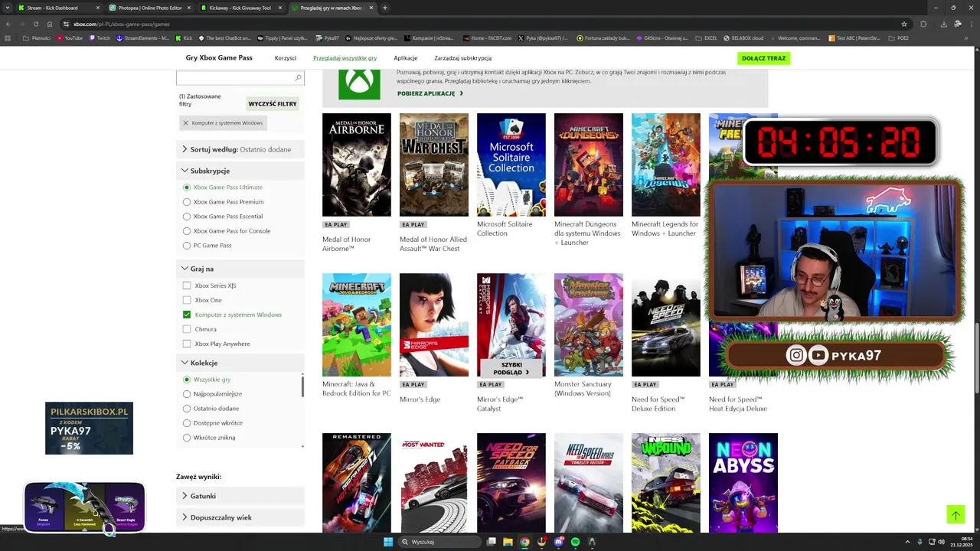Collapse the Kolekcje filter section

[x=240, y=363]
